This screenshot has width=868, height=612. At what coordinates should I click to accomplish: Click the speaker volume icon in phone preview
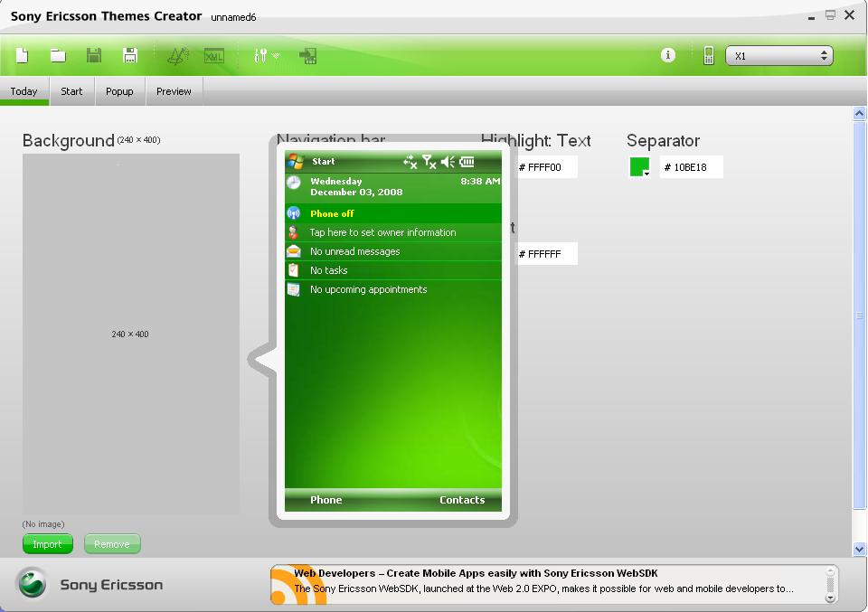(448, 162)
